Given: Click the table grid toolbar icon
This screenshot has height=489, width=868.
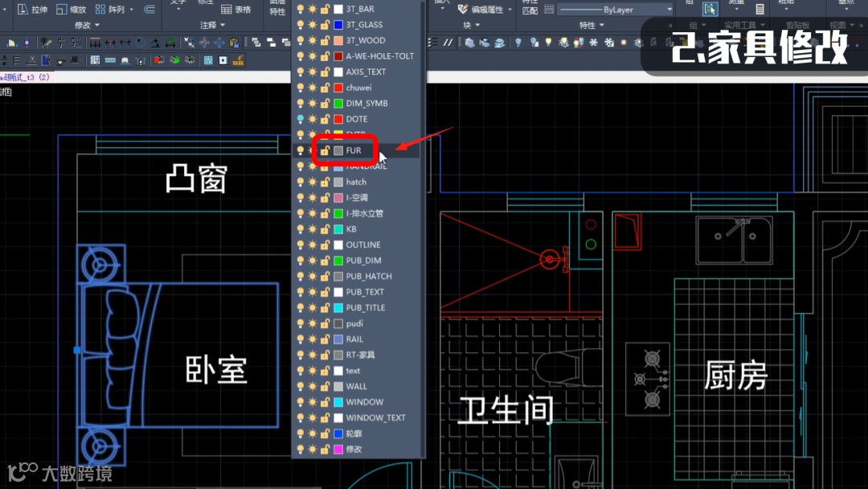Looking at the screenshot, I should click(x=95, y=60).
